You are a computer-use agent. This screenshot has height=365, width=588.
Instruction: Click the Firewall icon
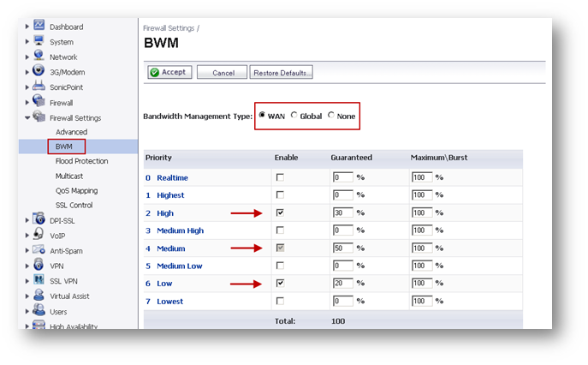pos(39,100)
